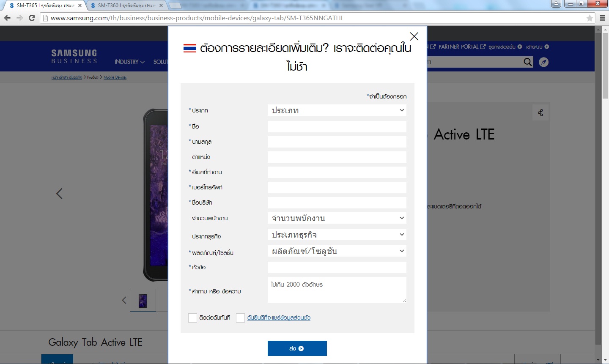Open the ประเภท dropdown
Image resolution: width=609 pixels, height=364 pixels.
[337, 110]
